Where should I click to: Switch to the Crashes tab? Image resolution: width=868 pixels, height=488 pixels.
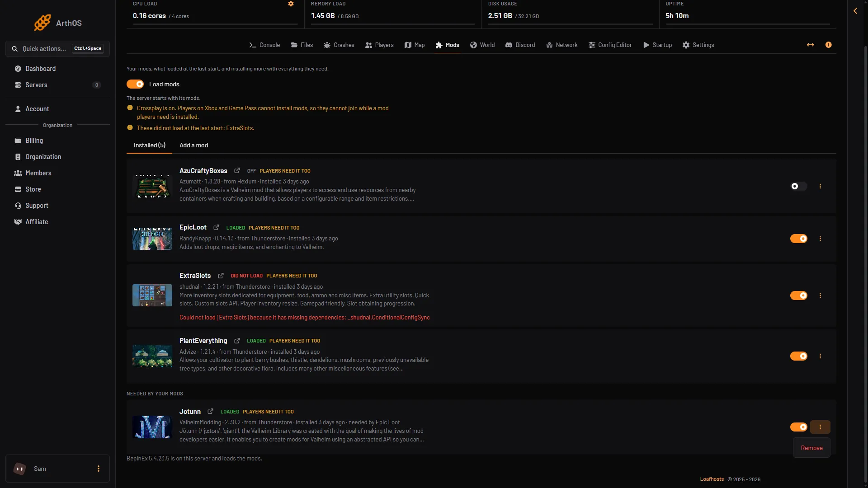[339, 45]
